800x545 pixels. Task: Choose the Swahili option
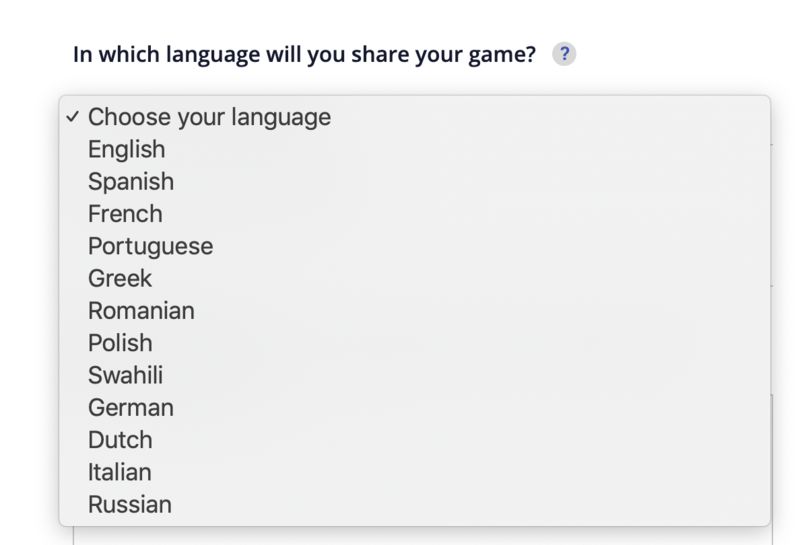tap(125, 375)
